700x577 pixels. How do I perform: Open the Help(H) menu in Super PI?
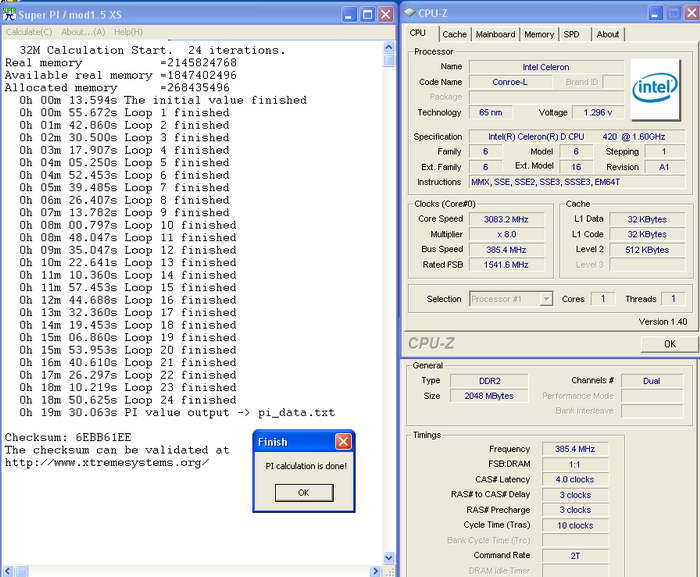point(128,32)
